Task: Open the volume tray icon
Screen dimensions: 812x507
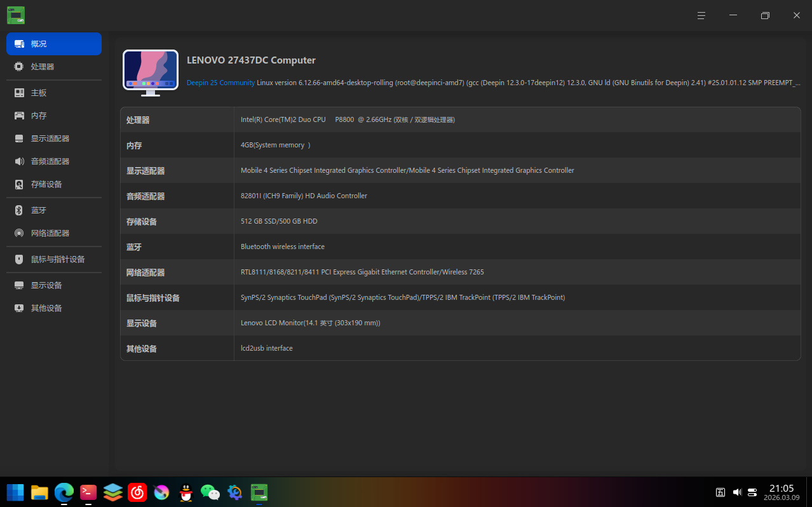Action: point(737,492)
